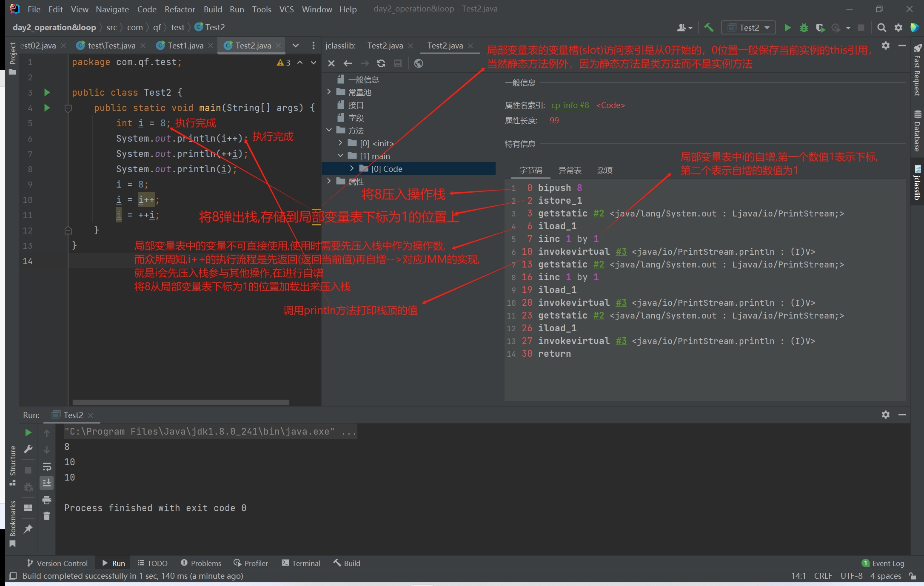Clear all Run console output with trash icon
This screenshot has width=924, height=586.
tap(47, 516)
